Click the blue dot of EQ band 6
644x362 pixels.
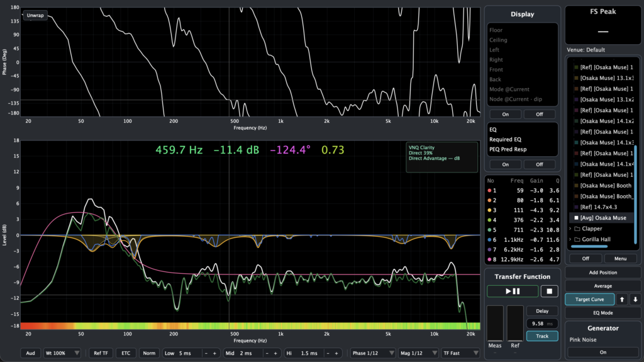click(x=489, y=240)
